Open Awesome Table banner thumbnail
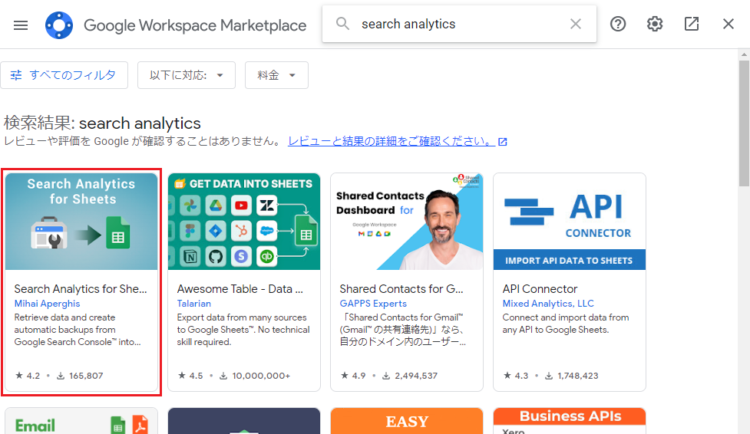750x434 pixels. [x=244, y=222]
